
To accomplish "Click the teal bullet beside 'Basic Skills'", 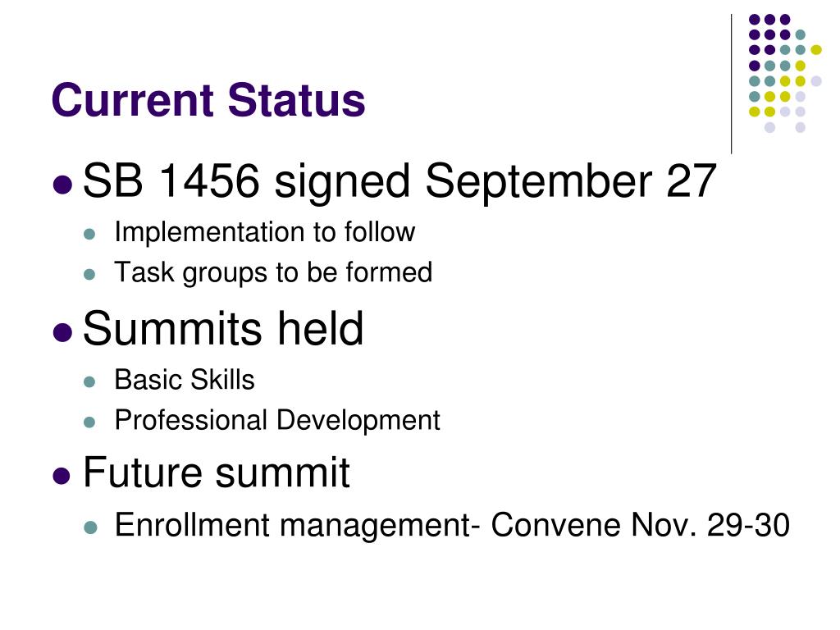I will 89,382.
